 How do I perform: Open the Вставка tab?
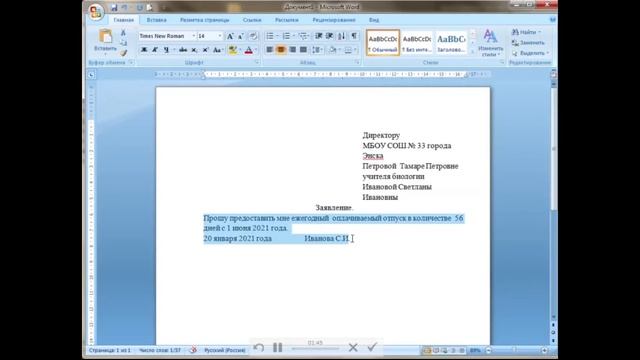coord(156,20)
